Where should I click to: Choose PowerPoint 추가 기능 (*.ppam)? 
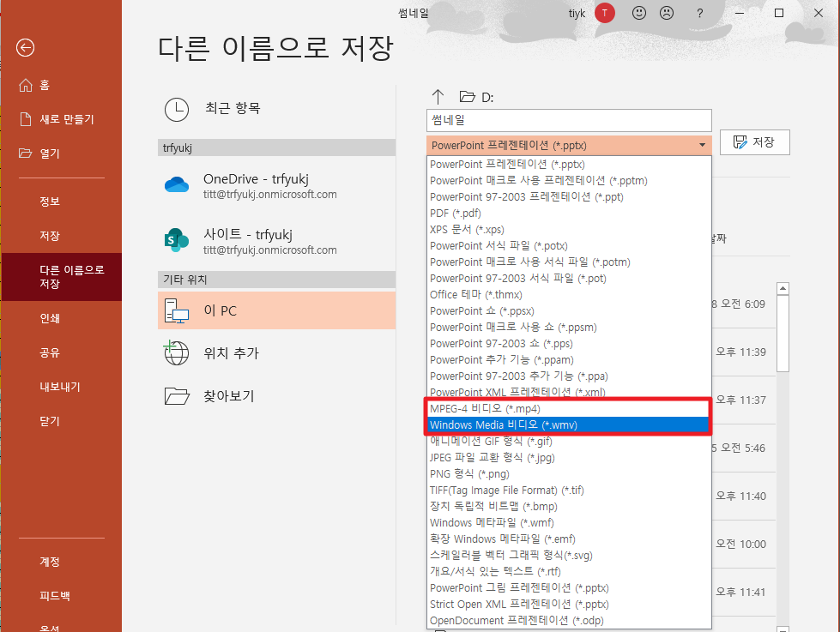point(569,360)
